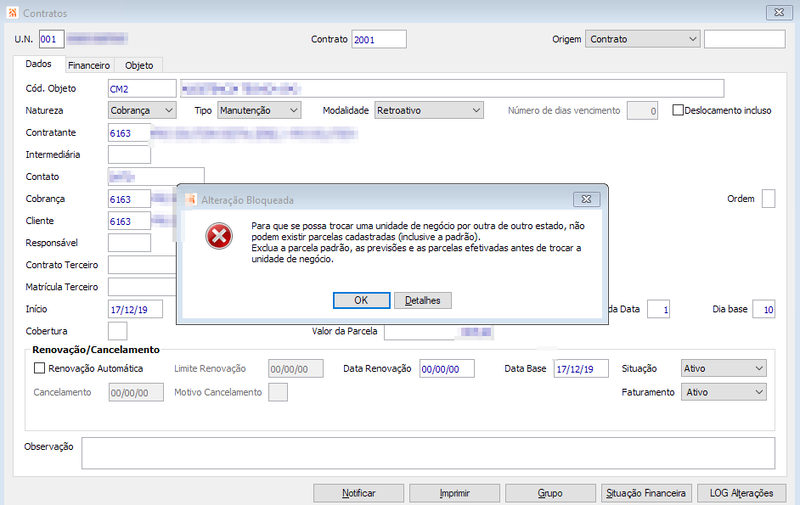Screen dimensions: 800x505
Task: Click the Responsável field
Action: pyautogui.click(x=130, y=243)
